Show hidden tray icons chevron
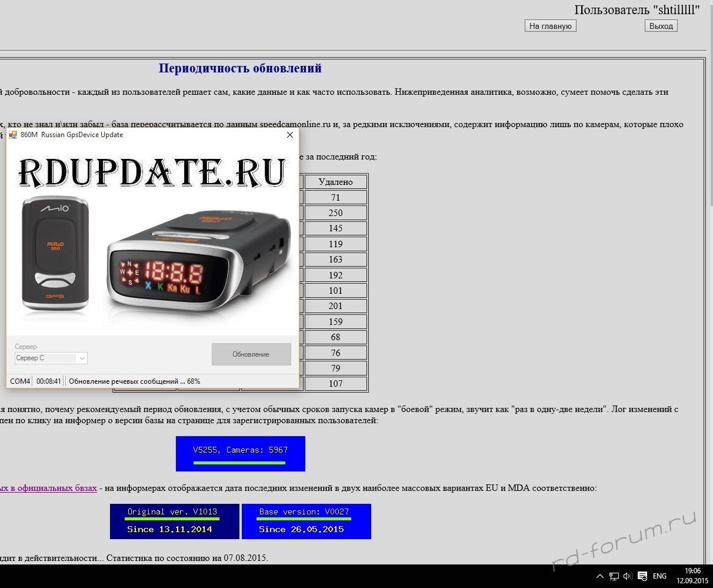Screen dimensions: 713x588 (600, 576)
